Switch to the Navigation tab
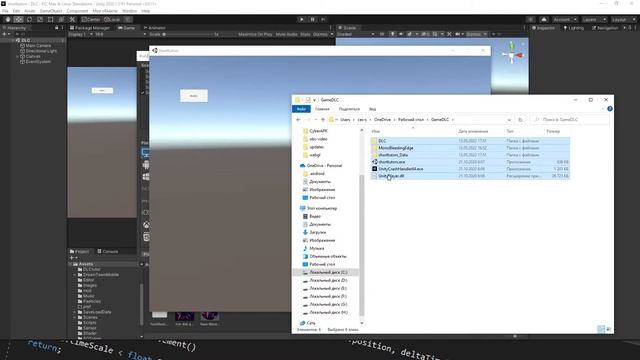Image resolution: width=640 pixels, height=360 pixels. 605,28
